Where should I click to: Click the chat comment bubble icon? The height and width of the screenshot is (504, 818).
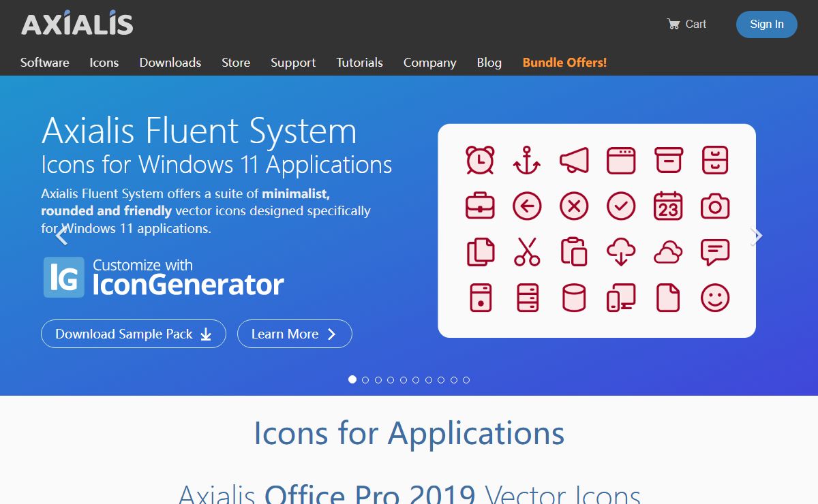pos(715,253)
